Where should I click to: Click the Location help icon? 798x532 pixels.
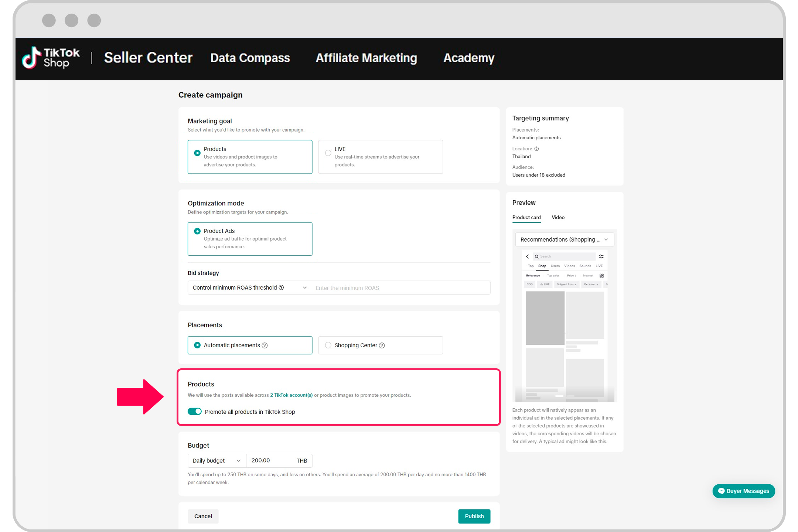click(x=536, y=149)
